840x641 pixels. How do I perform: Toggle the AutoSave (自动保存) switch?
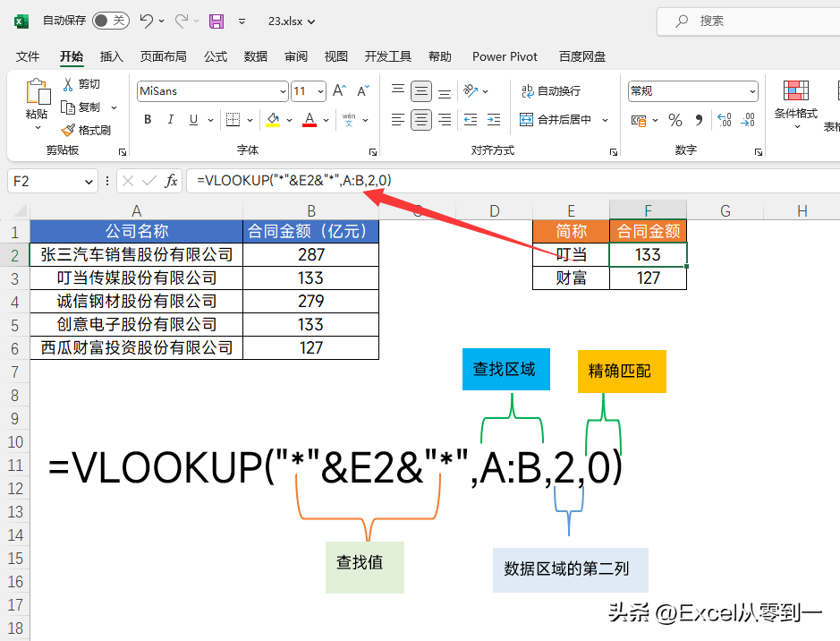coord(111,21)
